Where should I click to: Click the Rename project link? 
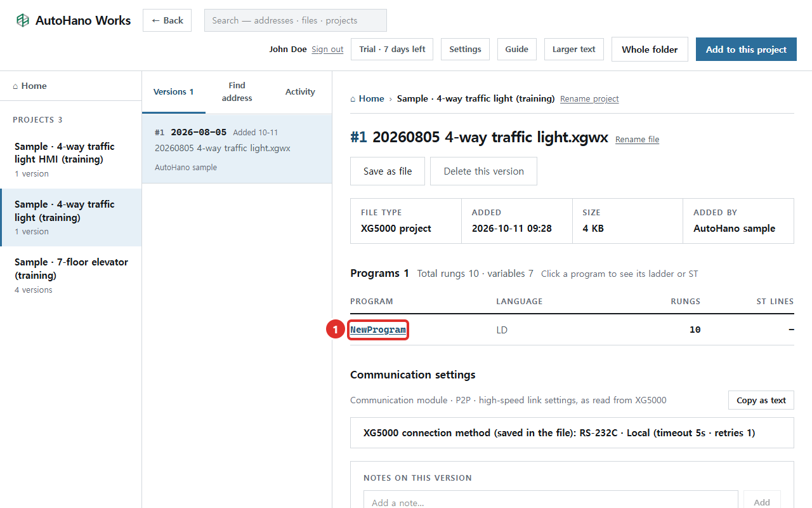tap(589, 99)
